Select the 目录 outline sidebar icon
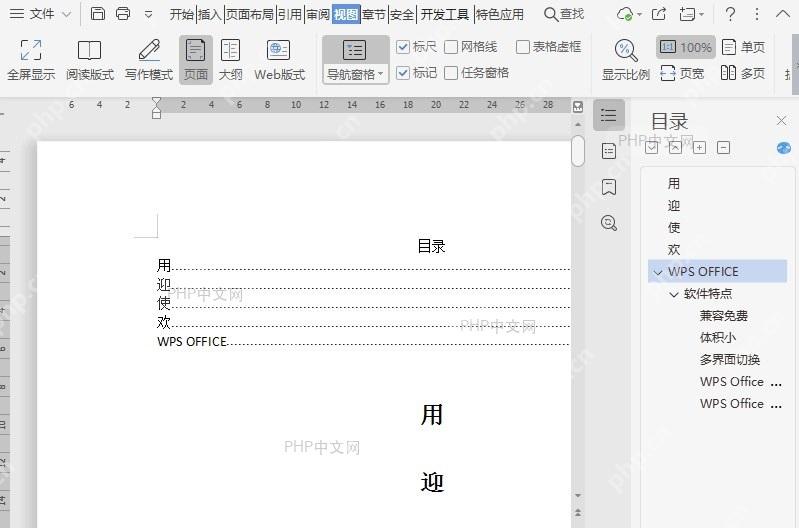 (608, 115)
